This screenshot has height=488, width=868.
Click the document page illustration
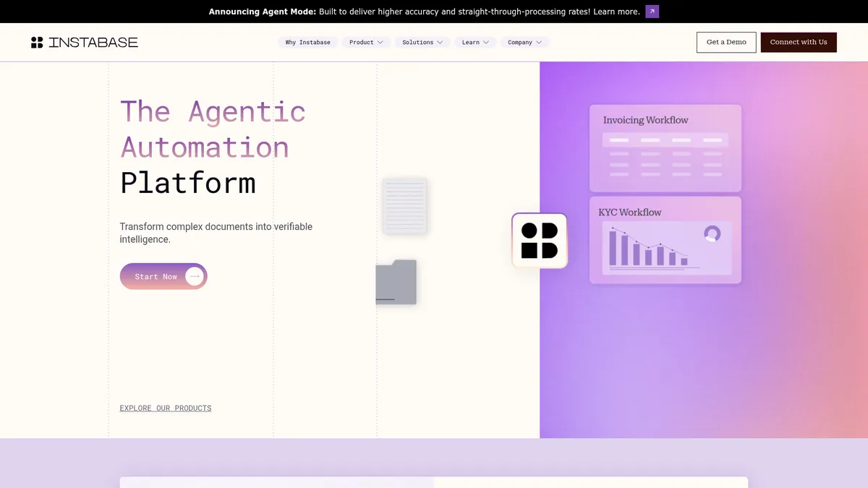[x=405, y=206]
